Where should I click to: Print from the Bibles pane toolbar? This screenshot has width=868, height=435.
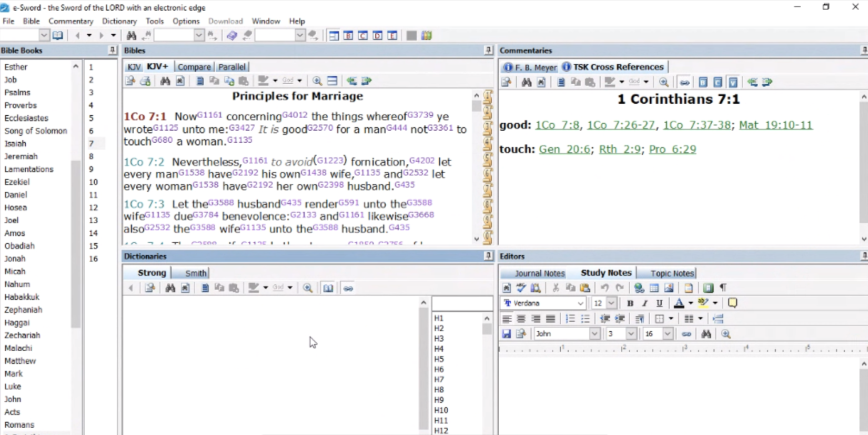(x=146, y=81)
